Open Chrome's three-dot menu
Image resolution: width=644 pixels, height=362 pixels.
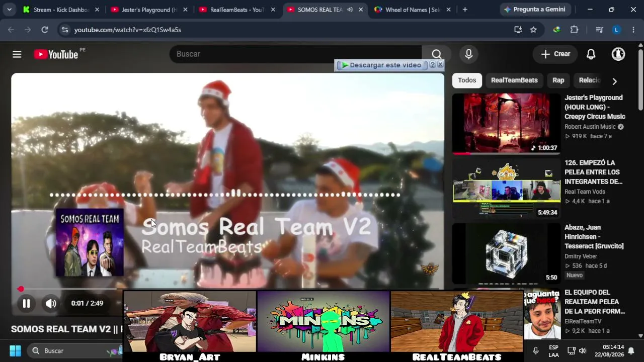[x=633, y=30]
